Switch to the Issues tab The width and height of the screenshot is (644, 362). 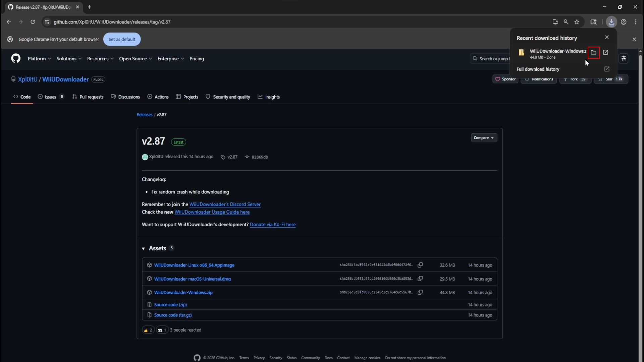pos(50,97)
